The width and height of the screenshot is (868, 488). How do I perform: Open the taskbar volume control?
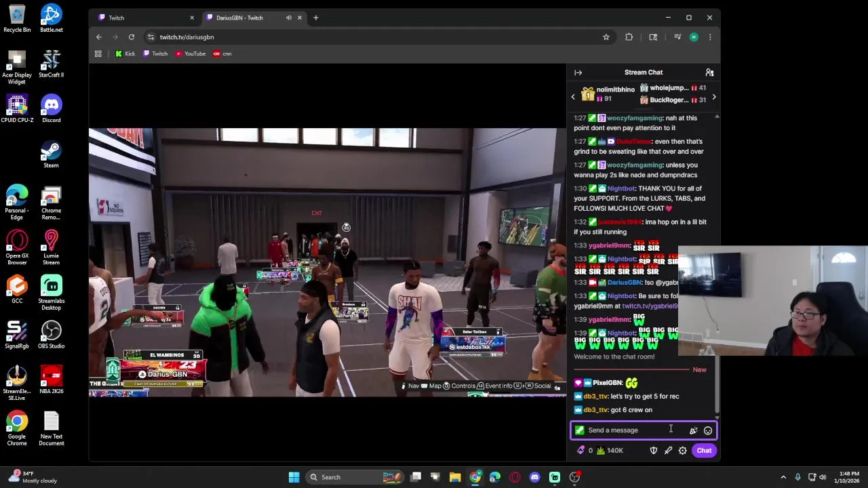(823, 477)
